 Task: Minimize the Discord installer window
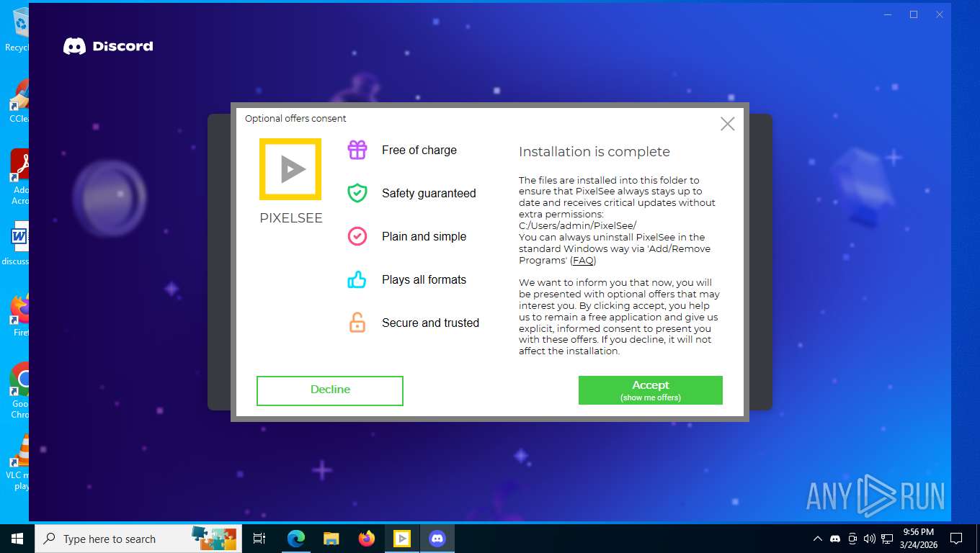pos(888,14)
